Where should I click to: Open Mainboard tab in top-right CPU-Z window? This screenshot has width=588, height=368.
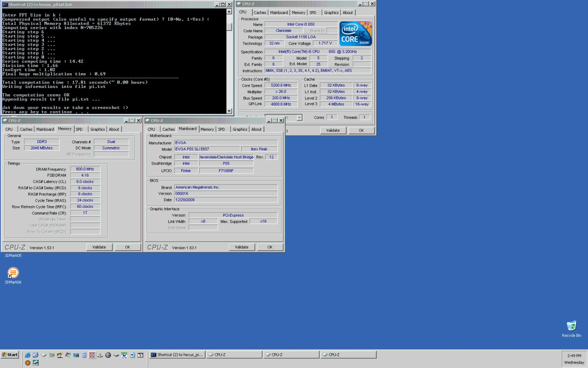pyautogui.click(x=279, y=13)
